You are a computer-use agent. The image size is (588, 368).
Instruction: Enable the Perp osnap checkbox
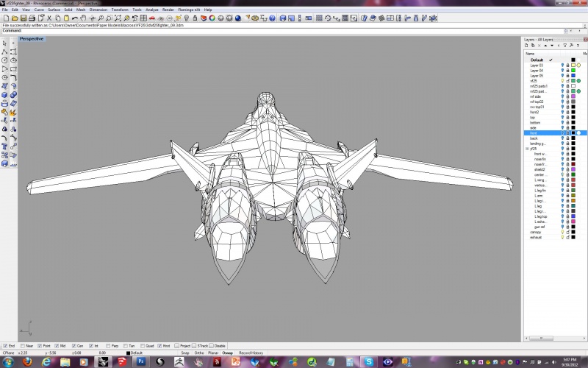(x=108, y=346)
